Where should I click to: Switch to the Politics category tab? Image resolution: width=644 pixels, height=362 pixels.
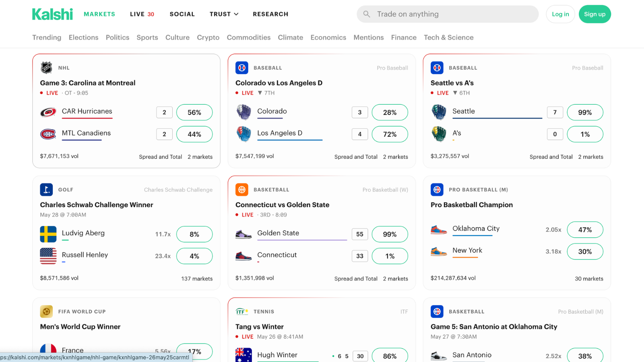[x=118, y=37]
